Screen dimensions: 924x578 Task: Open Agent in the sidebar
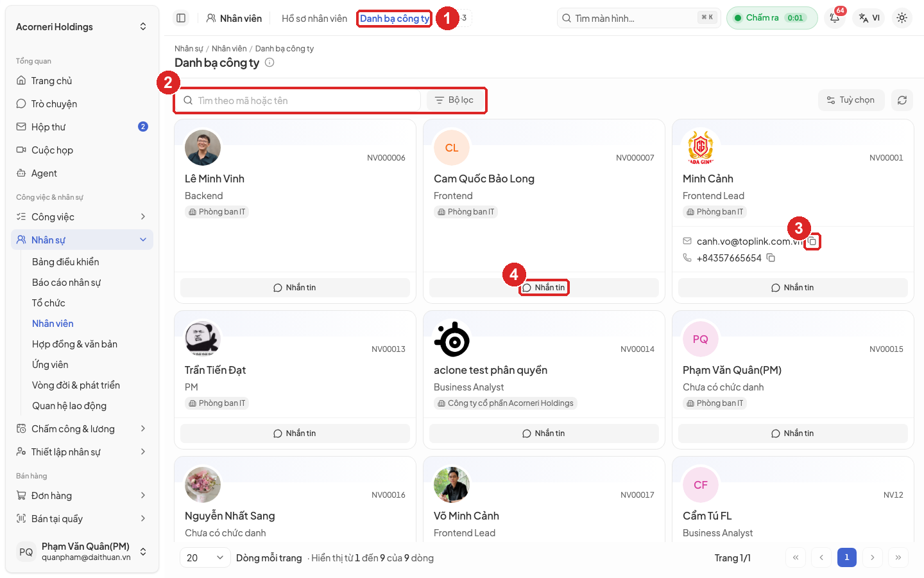[x=82, y=173]
